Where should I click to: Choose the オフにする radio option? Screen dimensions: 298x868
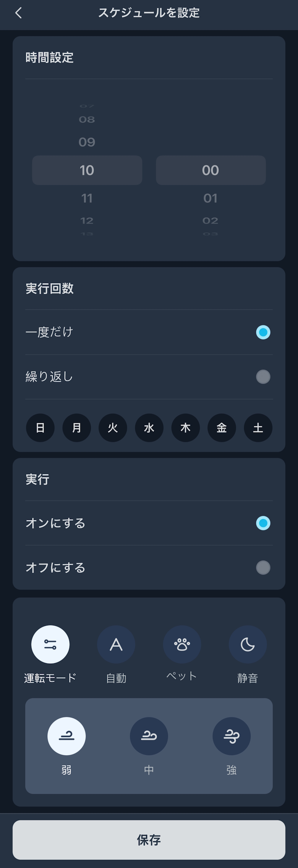(x=263, y=568)
